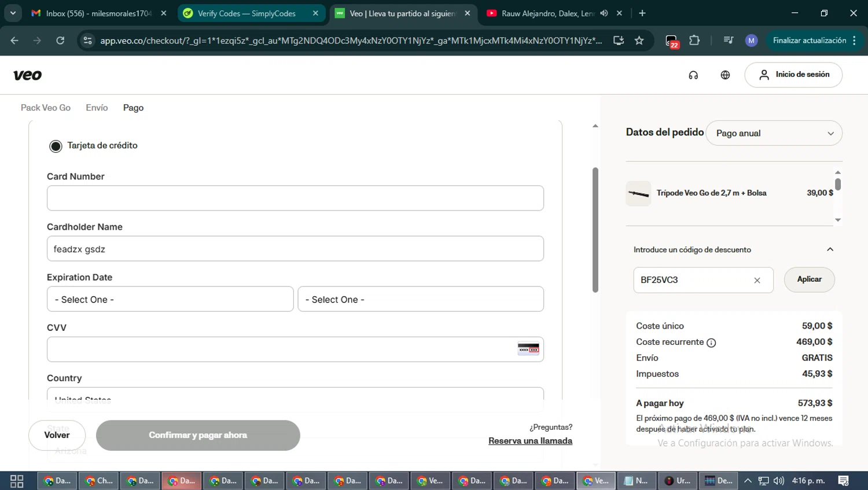Mute the YouTube tab audio icon

point(604,13)
